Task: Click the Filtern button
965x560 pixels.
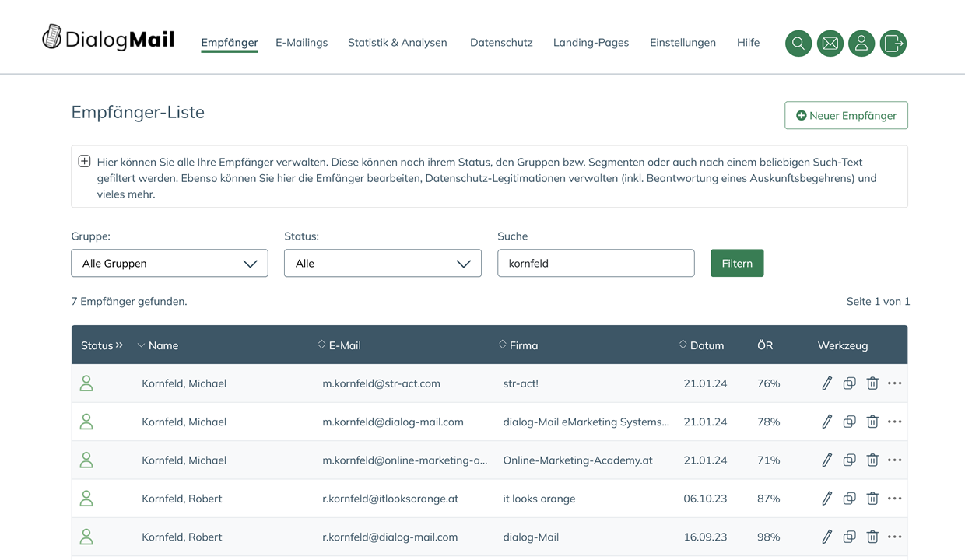Action: click(x=737, y=263)
